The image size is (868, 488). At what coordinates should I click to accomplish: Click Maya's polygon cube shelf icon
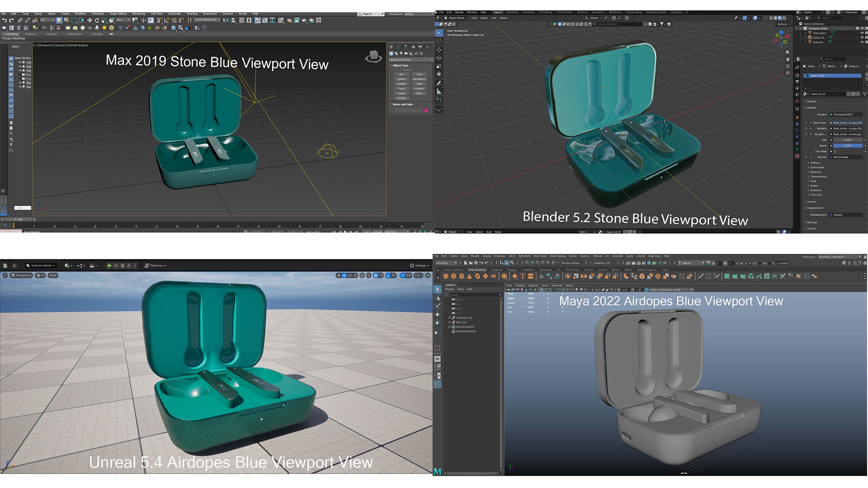pos(453,276)
